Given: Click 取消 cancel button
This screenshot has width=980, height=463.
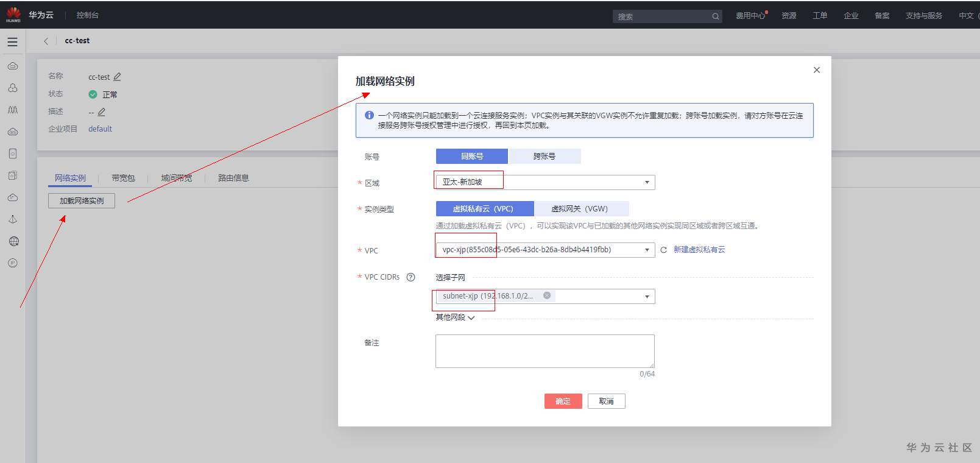Looking at the screenshot, I should (x=607, y=401).
